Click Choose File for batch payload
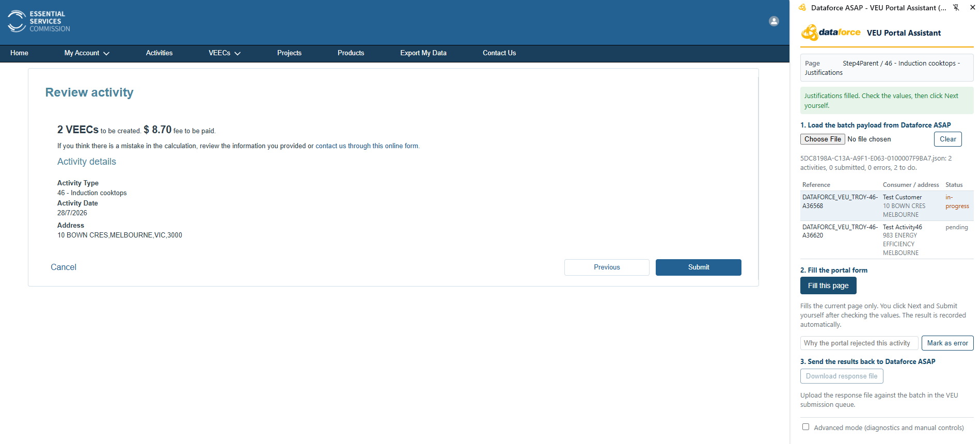This screenshot has width=980, height=444. [823, 139]
